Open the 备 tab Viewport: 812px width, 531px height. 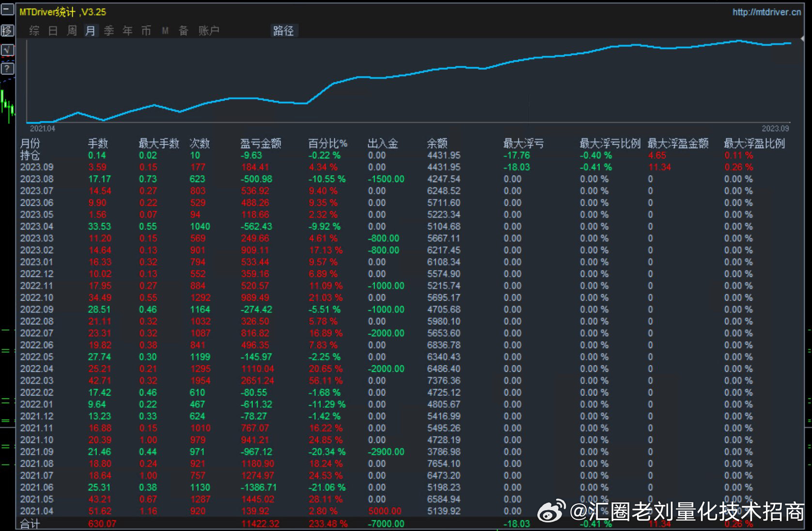(x=184, y=31)
